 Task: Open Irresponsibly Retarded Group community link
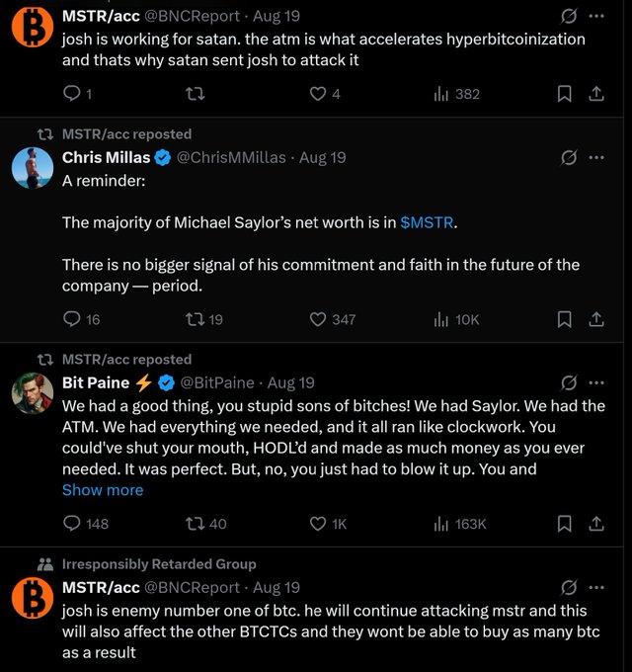point(159,564)
